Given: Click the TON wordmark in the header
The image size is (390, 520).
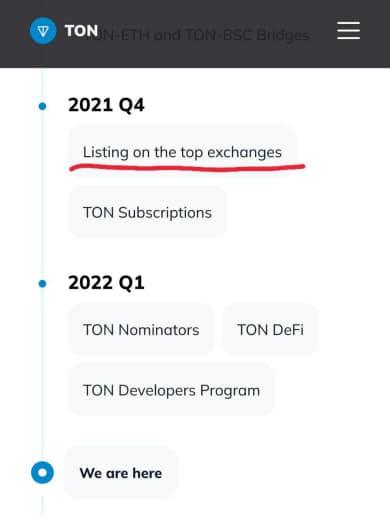Looking at the screenshot, I should [x=81, y=31].
